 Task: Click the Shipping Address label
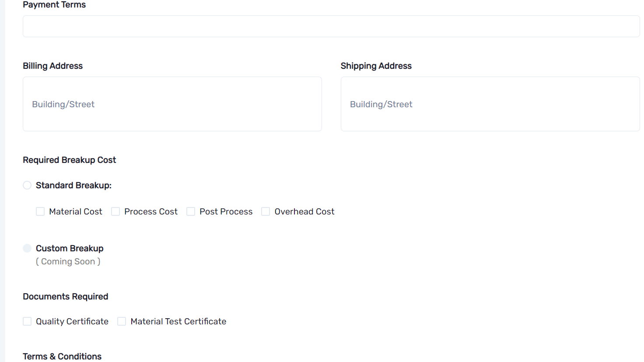(x=376, y=66)
